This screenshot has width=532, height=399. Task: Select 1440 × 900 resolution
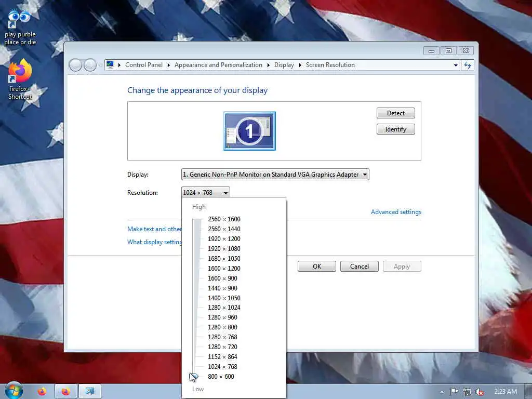click(x=222, y=288)
